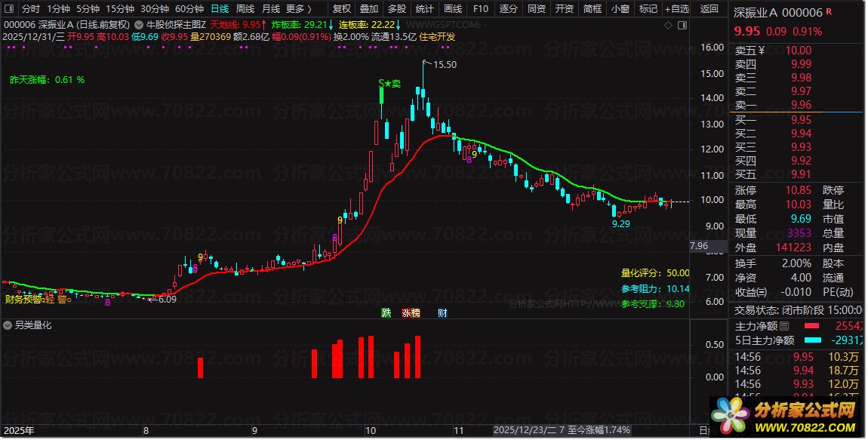The image size is (868, 440).
Task: Select the 15分钟 period tab
Action: click(119, 9)
